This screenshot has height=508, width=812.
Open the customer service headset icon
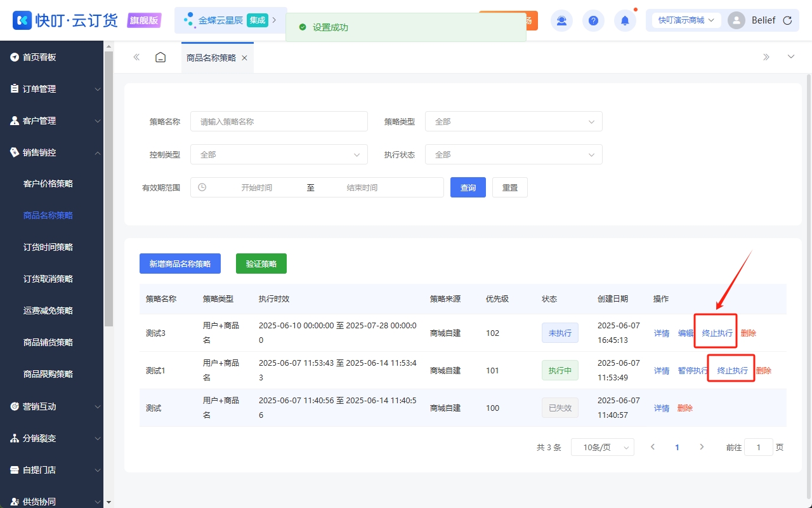(561, 20)
